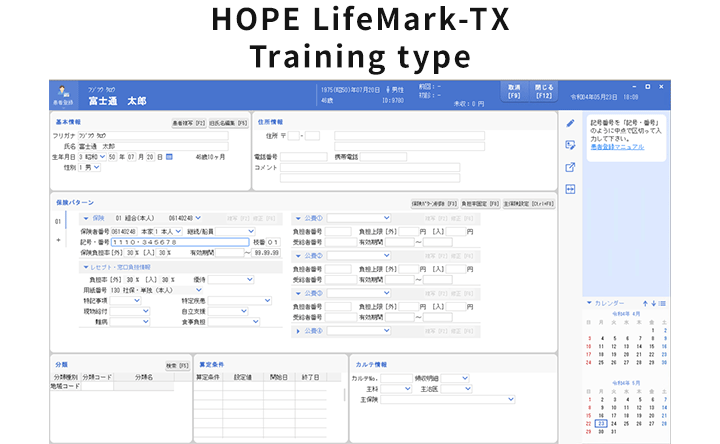Select insurance pattern tab 01

[x=58, y=221]
